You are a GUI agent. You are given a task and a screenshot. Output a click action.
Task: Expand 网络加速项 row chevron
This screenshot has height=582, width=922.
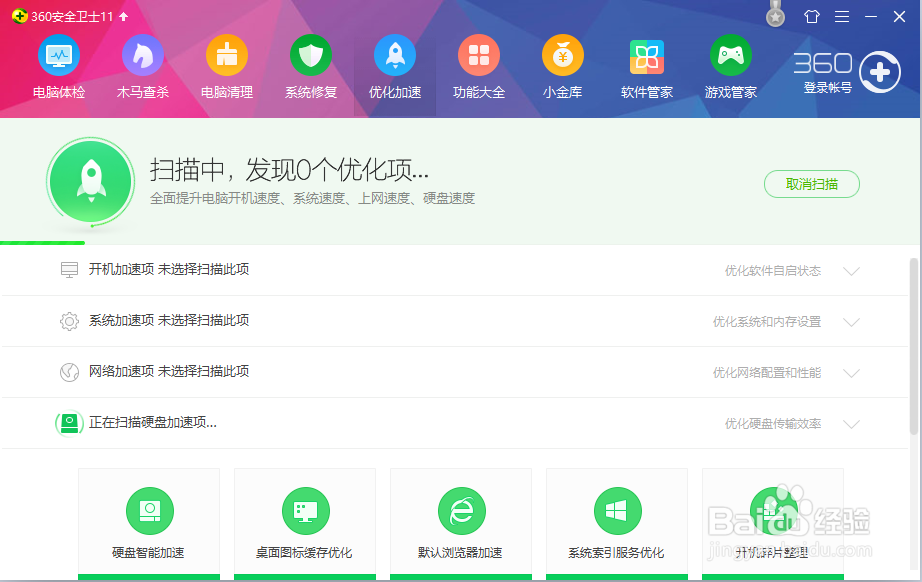point(851,373)
